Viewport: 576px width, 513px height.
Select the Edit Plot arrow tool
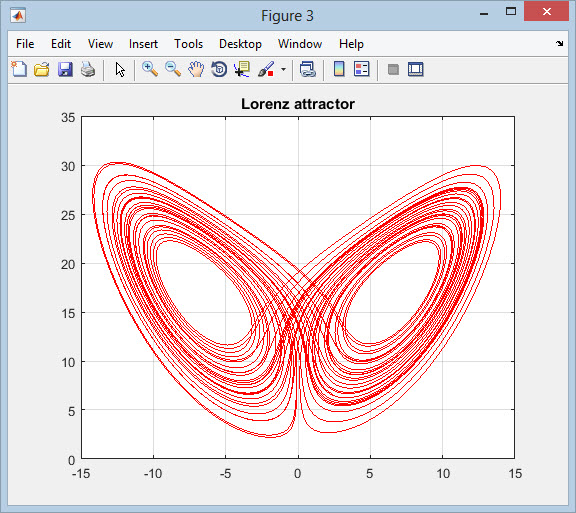tap(120, 69)
